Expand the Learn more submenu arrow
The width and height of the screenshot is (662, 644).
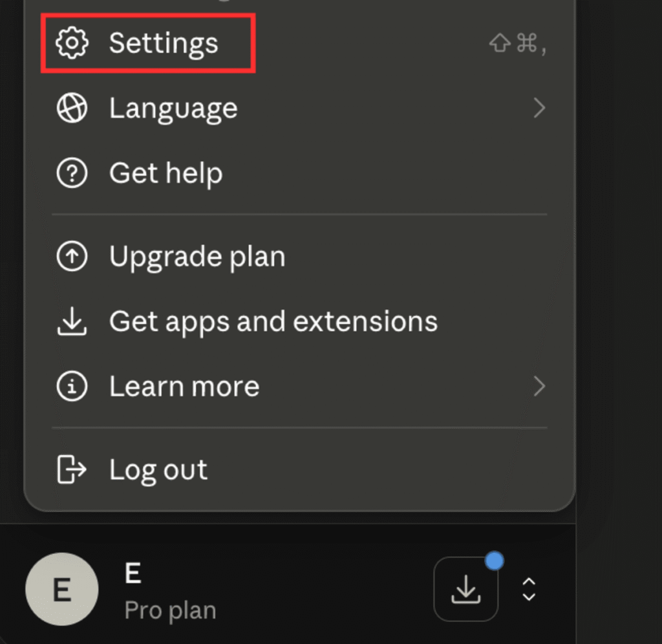539,386
